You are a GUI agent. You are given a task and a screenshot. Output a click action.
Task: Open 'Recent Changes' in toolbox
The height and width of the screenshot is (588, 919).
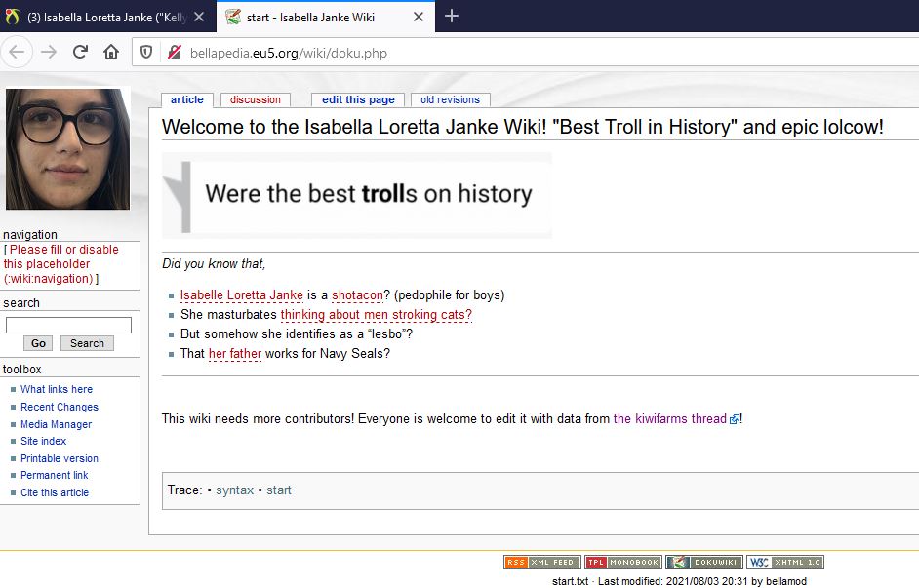(x=60, y=407)
